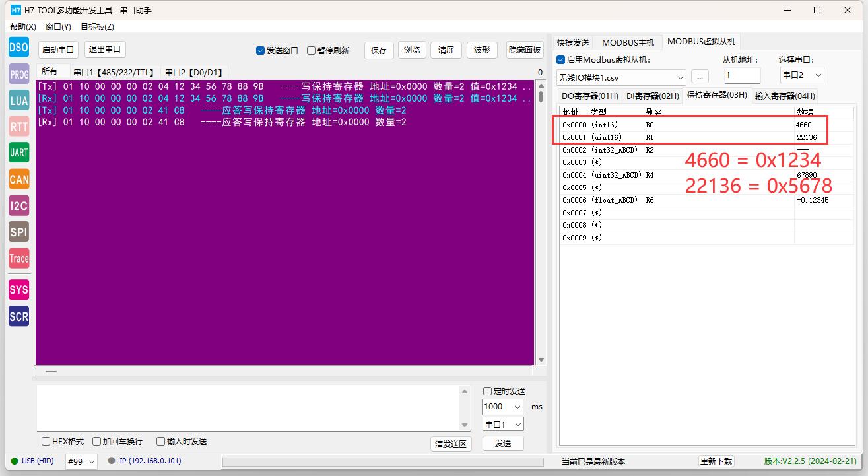
Task: Click the 重新下载 button
Action: click(x=716, y=461)
